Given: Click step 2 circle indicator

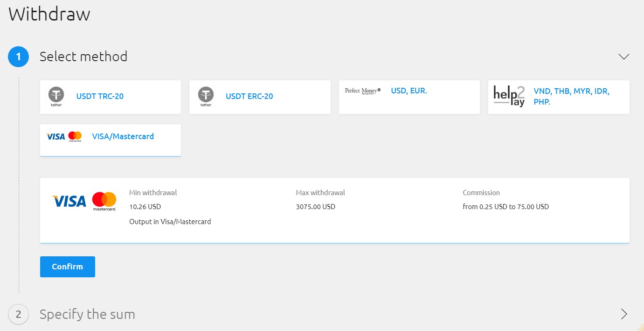Looking at the screenshot, I should point(19,314).
